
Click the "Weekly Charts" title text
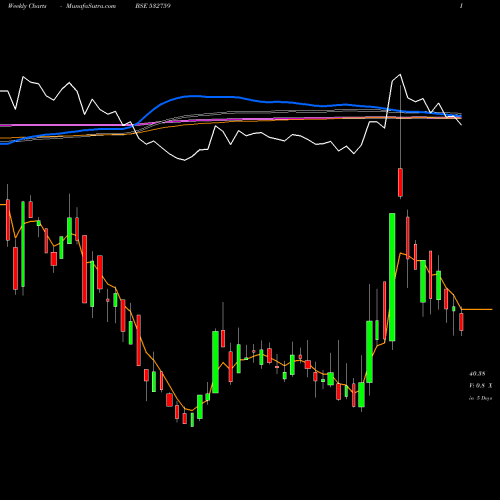pos(27,6)
